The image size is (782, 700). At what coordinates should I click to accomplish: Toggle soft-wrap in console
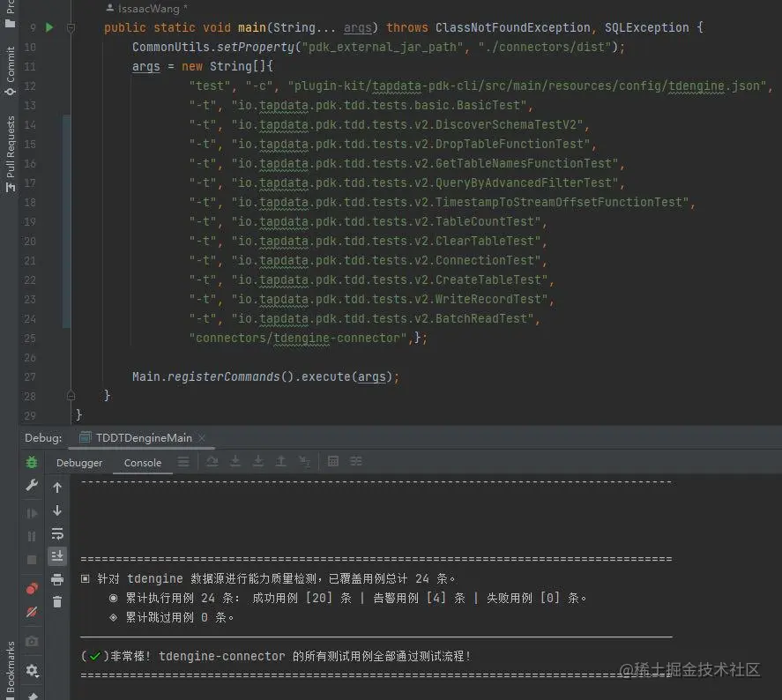pyautogui.click(x=57, y=534)
